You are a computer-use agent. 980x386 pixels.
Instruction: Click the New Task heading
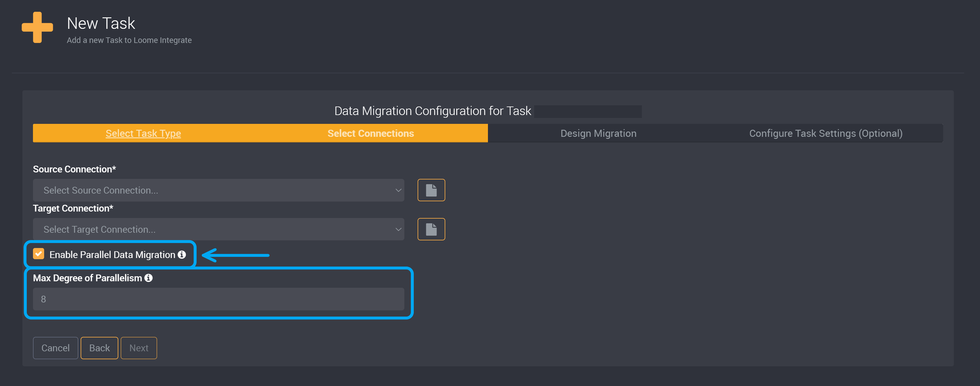pyautogui.click(x=101, y=24)
